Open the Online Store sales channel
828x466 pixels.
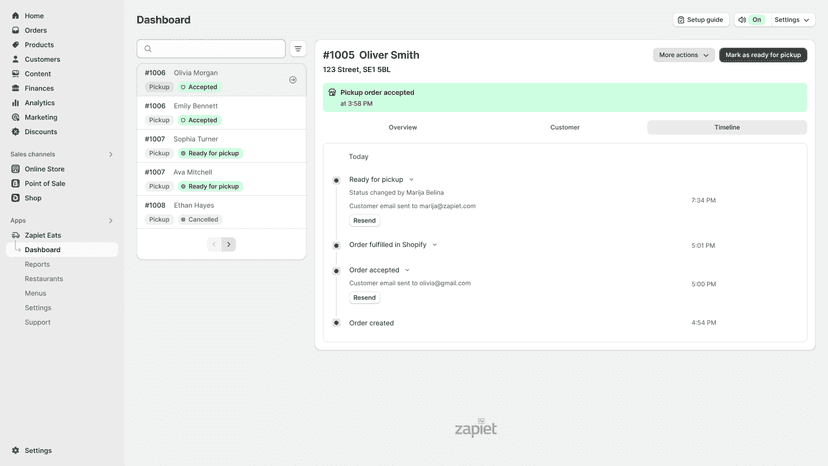click(44, 169)
